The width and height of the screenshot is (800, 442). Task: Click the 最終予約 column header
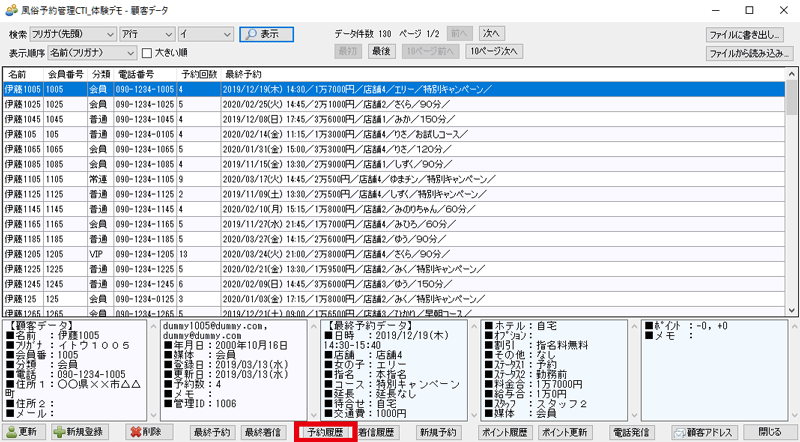point(243,74)
